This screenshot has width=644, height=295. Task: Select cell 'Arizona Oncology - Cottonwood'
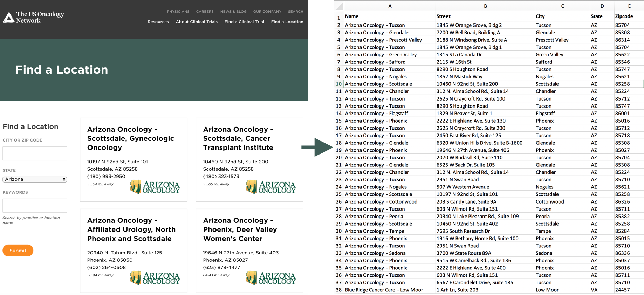point(390,202)
